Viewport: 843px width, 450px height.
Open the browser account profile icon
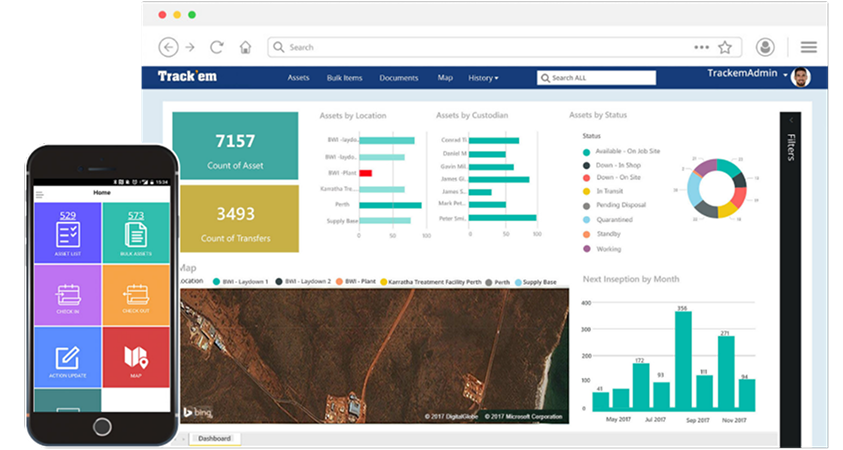(765, 47)
